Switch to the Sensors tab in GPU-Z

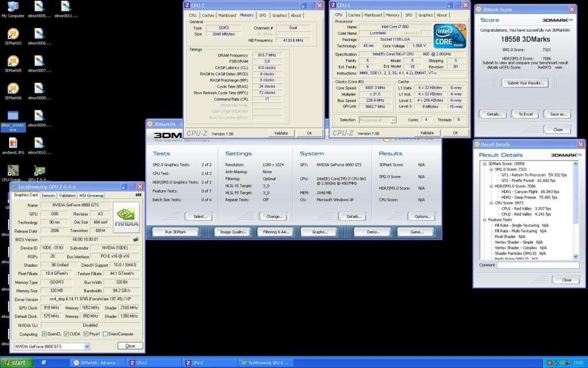tap(48, 195)
